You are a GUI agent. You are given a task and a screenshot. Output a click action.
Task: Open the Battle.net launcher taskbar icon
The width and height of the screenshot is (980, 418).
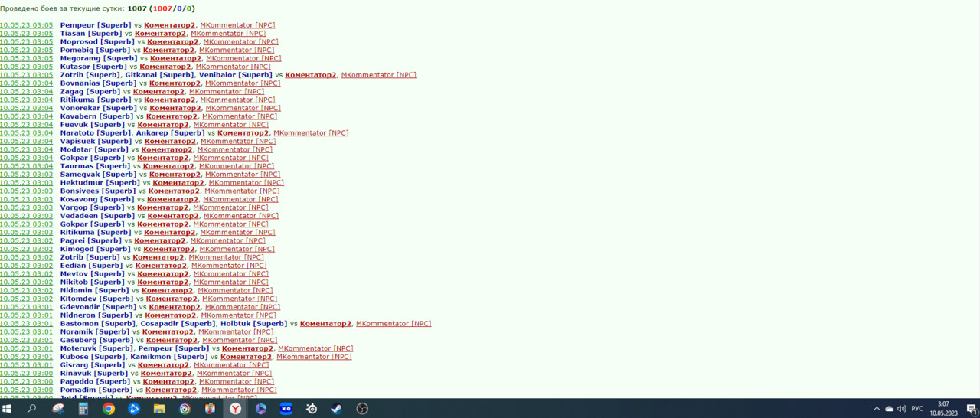point(134,409)
